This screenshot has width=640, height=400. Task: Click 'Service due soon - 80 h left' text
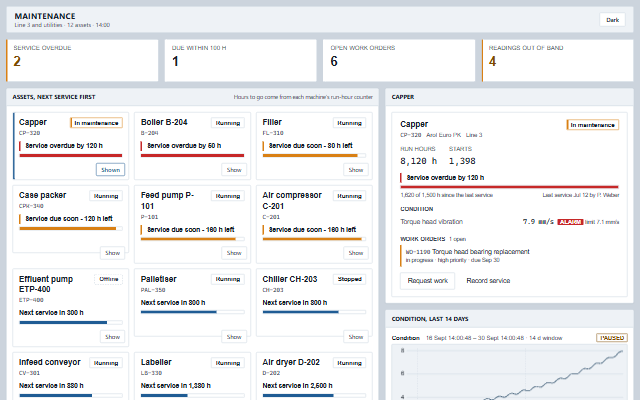tap(311, 146)
